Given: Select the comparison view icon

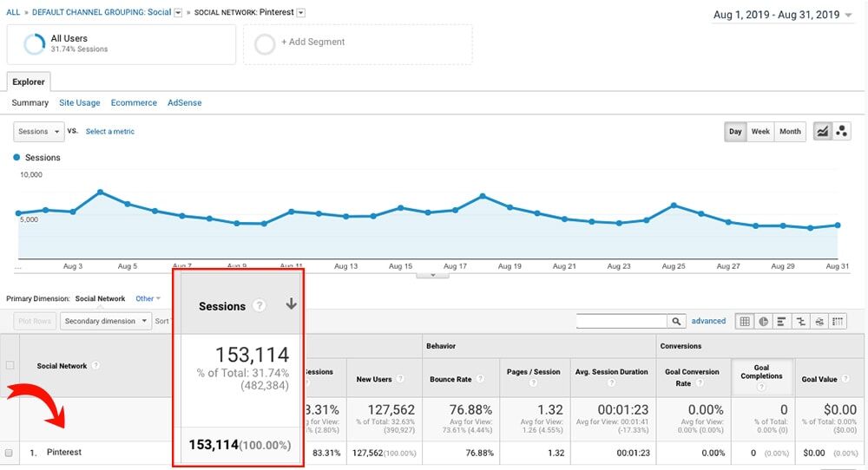Looking at the screenshot, I should 800,321.
